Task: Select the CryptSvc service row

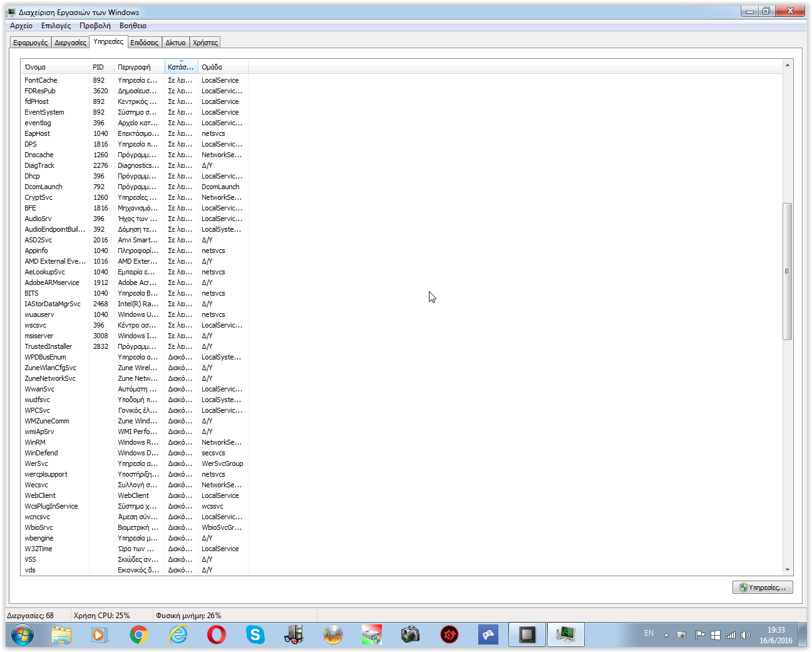Action: (135, 197)
